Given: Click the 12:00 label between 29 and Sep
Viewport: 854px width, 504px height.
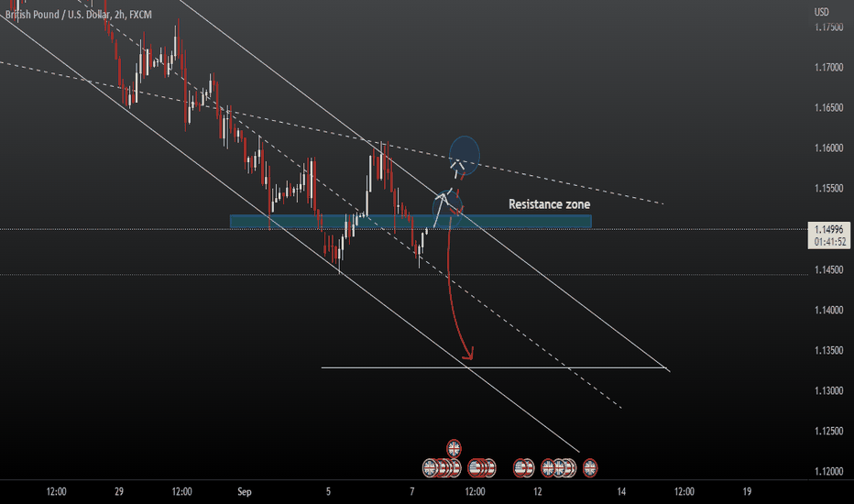Looking at the screenshot, I should pos(182,491).
